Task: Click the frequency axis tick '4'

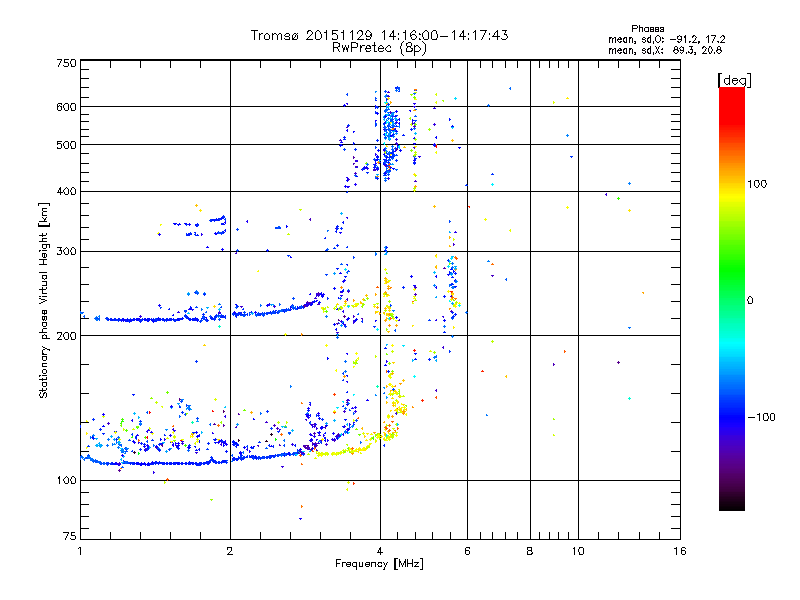Action: 380,551
